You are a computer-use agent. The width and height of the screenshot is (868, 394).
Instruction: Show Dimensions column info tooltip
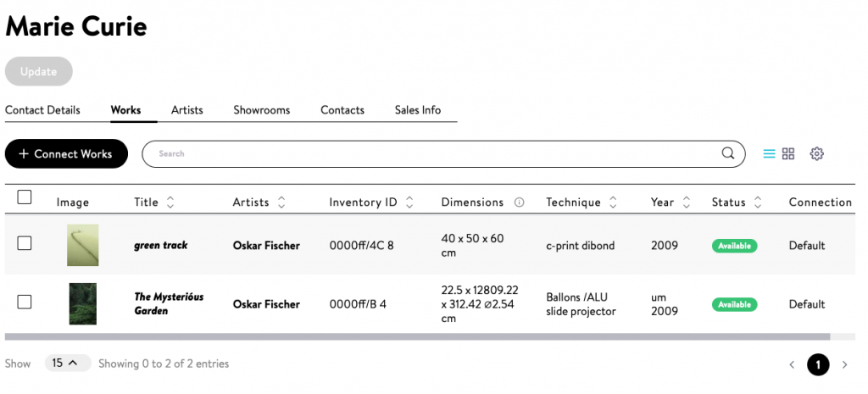(x=520, y=203)
